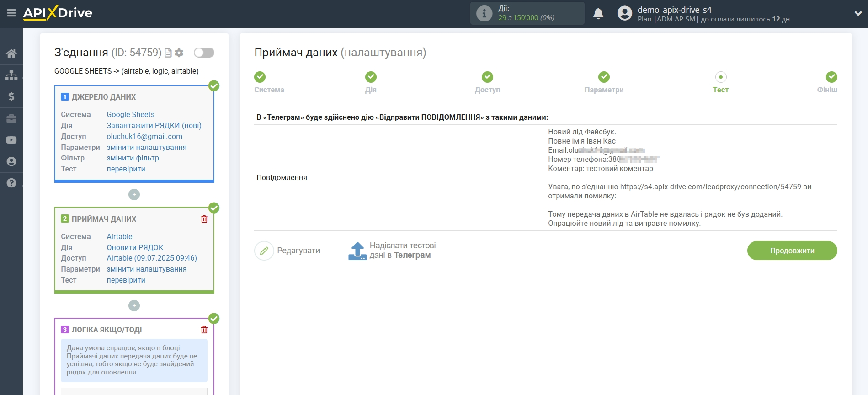Screen dimensions: 868x395
Task: Click the actions info icon
Action: pos(485,13)
